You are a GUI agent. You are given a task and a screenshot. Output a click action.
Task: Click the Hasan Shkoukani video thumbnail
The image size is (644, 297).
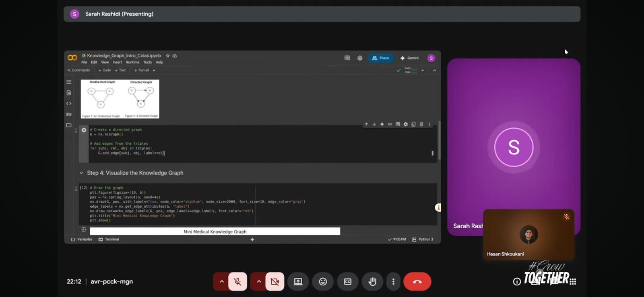pos(528,234)
